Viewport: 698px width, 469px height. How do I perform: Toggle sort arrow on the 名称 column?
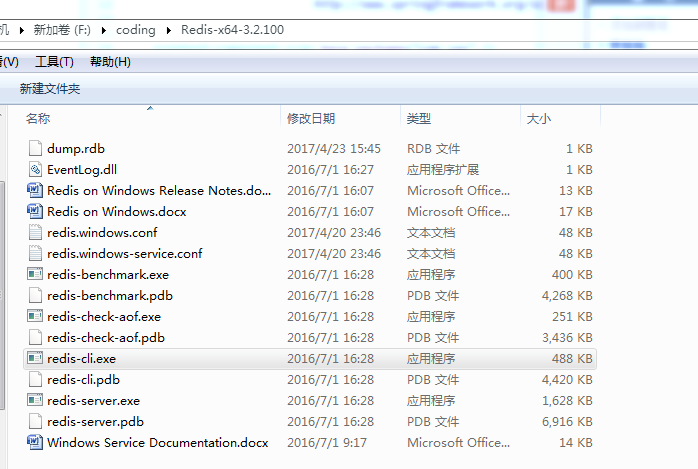[x=150, y=108]
